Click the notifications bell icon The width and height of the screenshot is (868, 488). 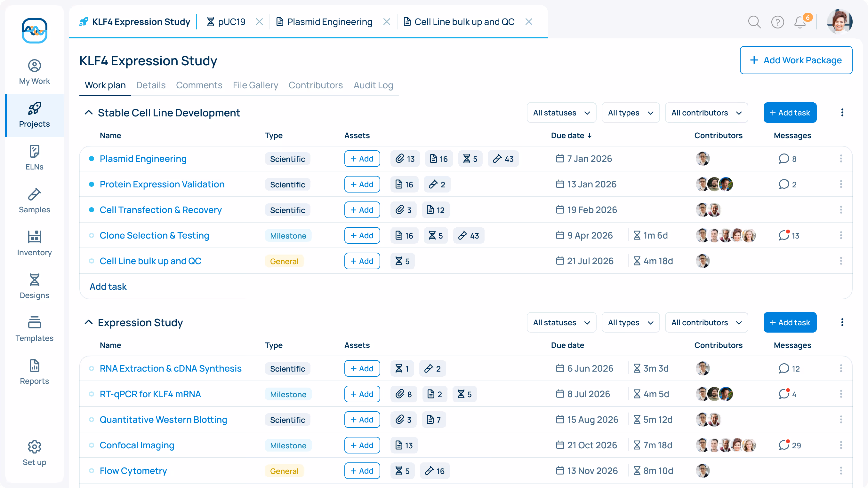point(800,22)
